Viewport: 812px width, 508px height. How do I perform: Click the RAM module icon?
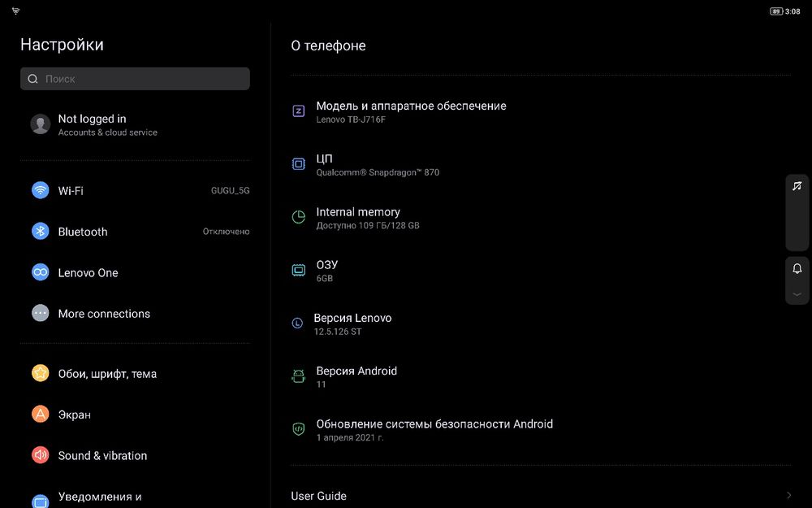298,270
